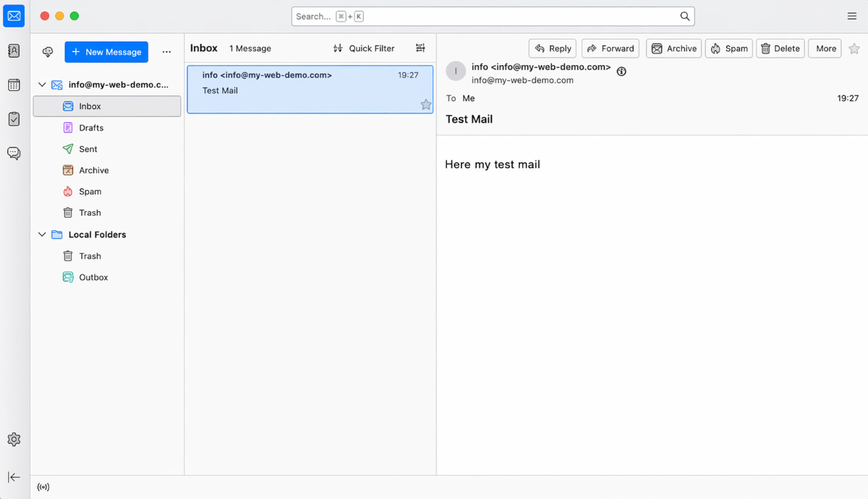
Task: Focus the global Search field
Action: tap(493, 16)
